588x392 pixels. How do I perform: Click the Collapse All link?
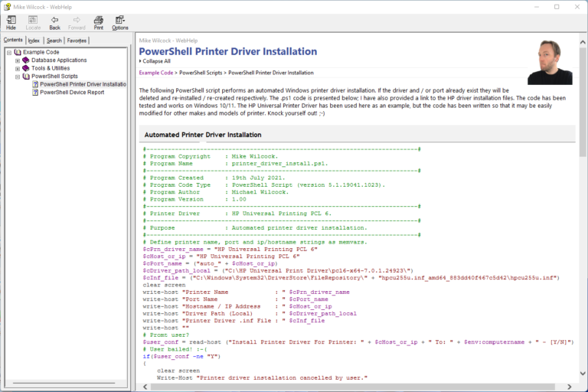coord(156,61)
